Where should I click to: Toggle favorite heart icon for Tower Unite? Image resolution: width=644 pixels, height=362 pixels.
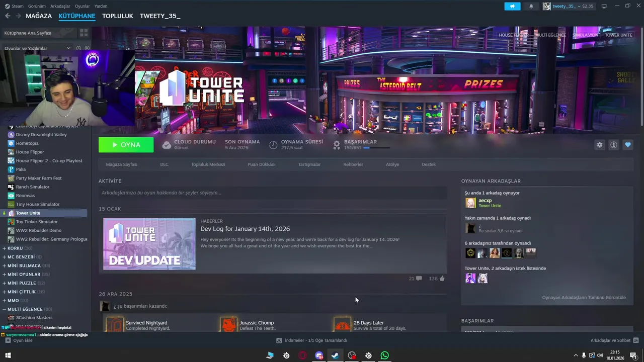click(628, 145)
